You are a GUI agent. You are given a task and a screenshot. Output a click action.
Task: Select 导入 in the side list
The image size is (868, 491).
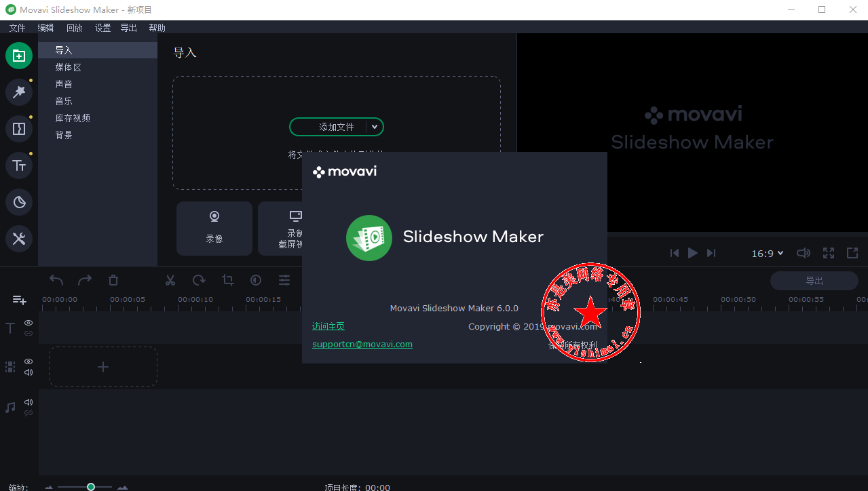(x=98, y=50)
